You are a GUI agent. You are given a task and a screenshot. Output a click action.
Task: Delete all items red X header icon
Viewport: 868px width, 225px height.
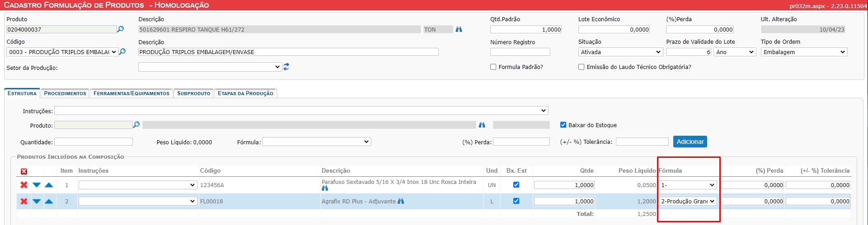pyautogui.click(x=24, y=171)
